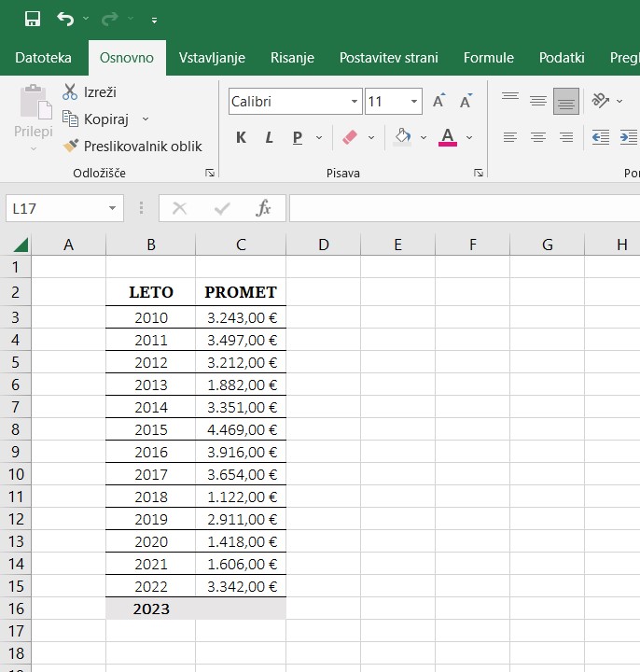The image size is (640, 672).
Task: Apply the pink font color A
Action: (448, 137)
